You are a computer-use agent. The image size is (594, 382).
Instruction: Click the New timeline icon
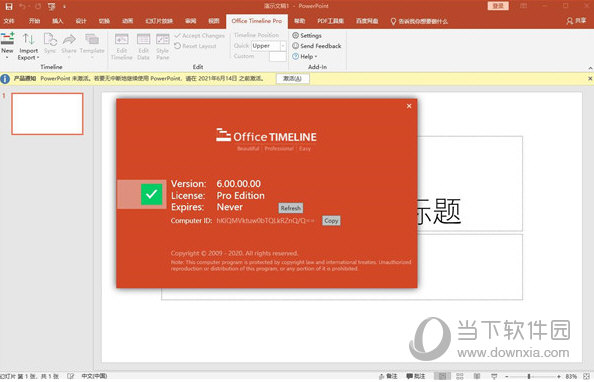tap(7, 39)
